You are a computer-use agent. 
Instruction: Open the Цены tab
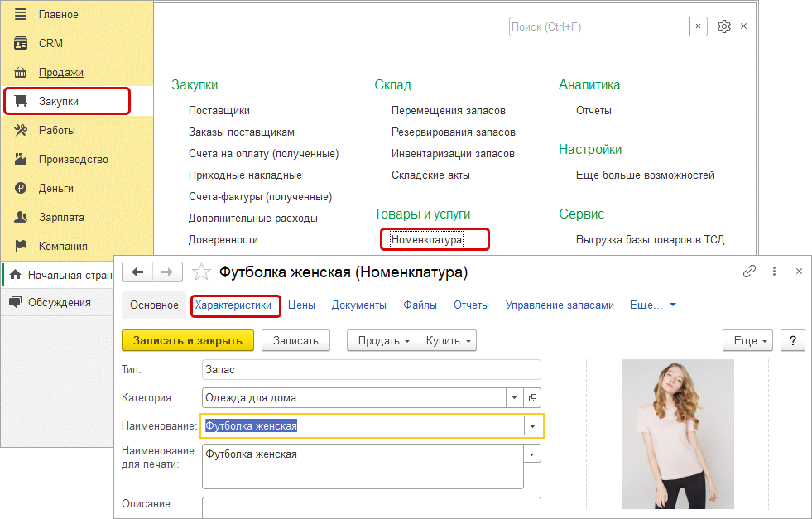point(301,305)
